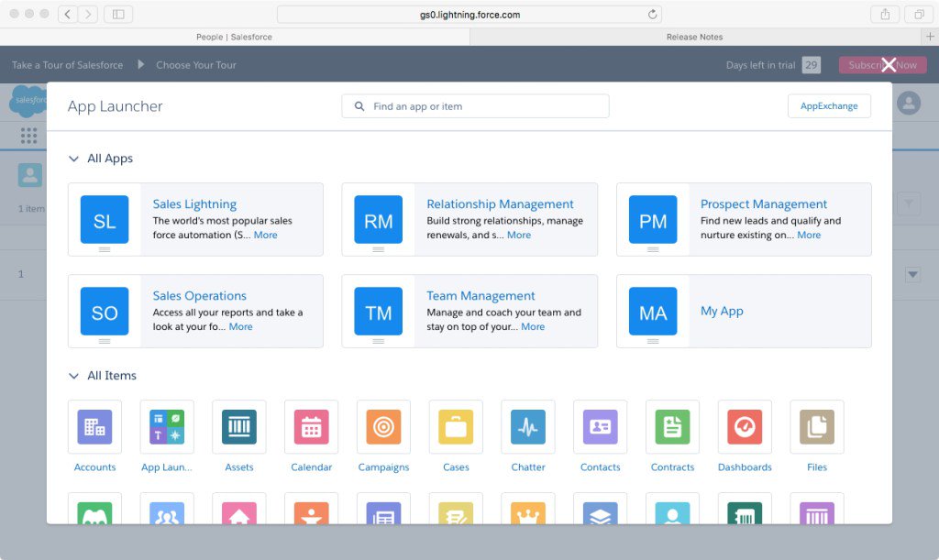939x560 pixels.
Task: Collapse the All Apps section
Action: [73, 159]
